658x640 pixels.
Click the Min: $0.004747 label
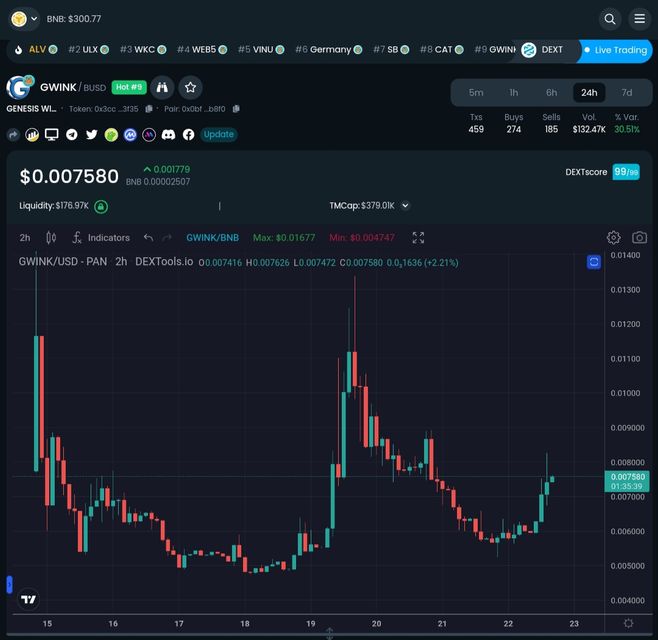pos(362,238)
